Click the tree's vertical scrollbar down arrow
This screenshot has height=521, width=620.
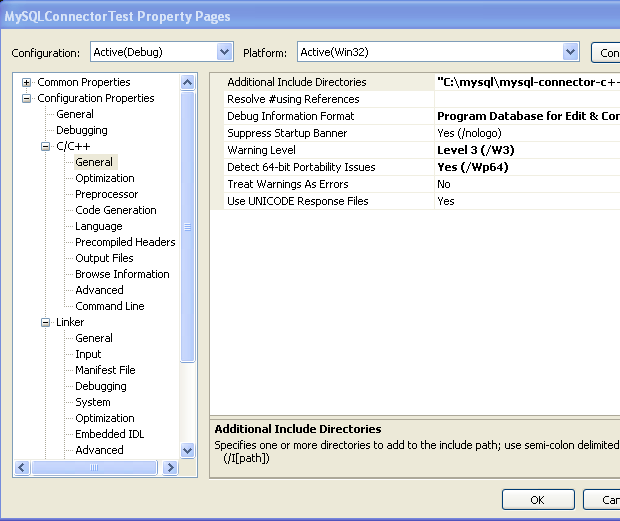point(188,451)
